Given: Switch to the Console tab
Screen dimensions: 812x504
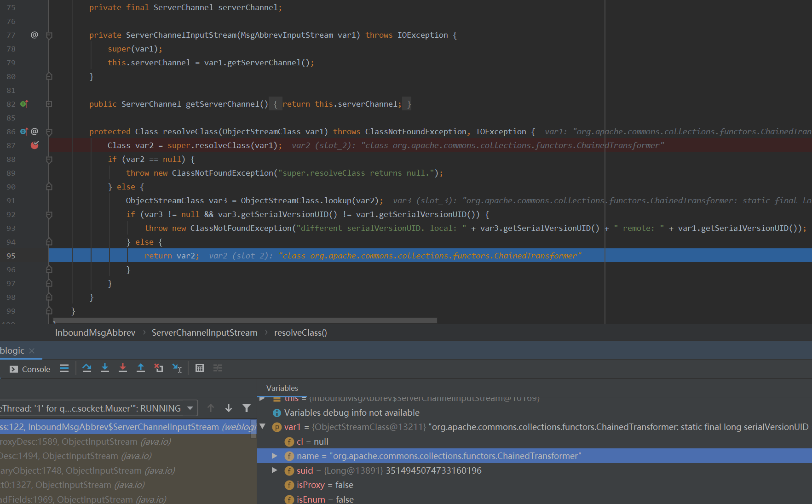Looking at the screenshot, I should click(x=30, y=369).
